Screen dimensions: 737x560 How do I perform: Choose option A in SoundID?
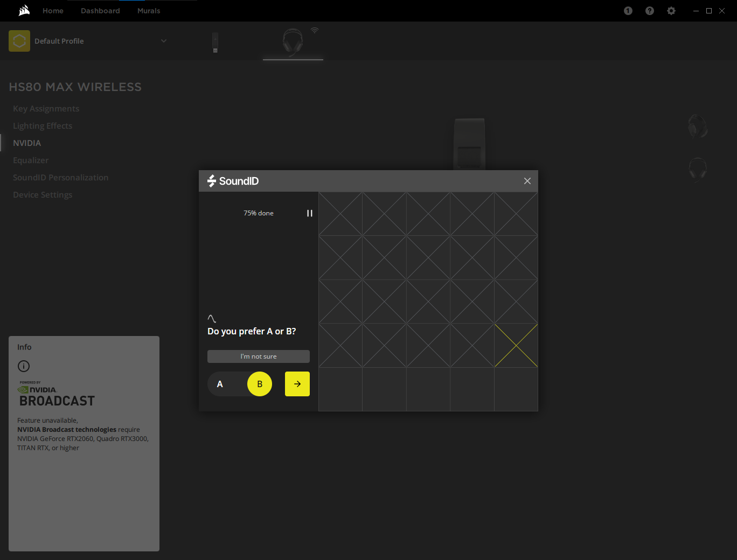pos(220,384)
